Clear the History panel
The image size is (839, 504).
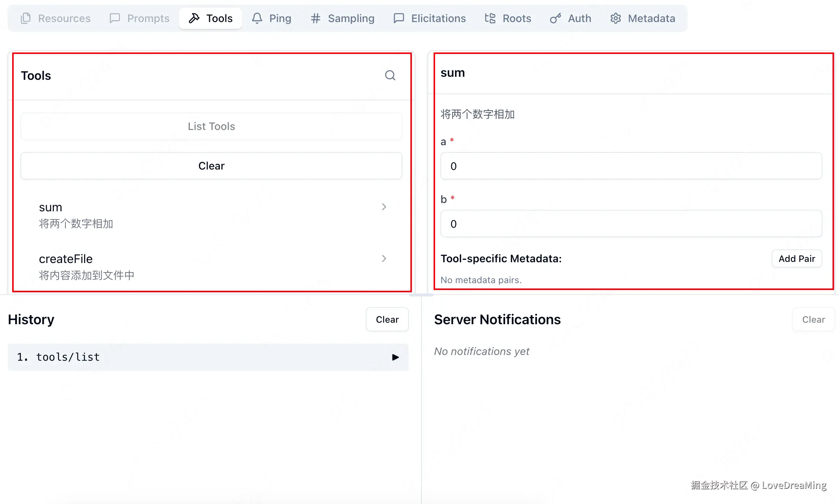point(387,320)
